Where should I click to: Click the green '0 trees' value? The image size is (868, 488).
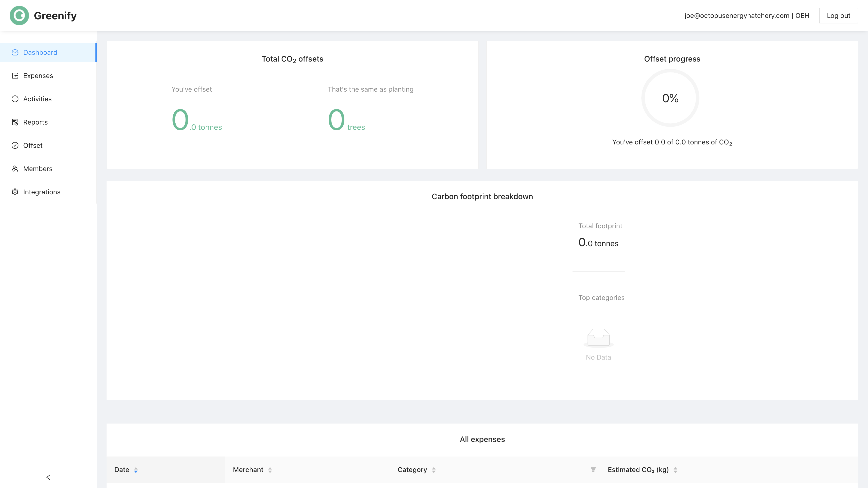click(346, 120)
